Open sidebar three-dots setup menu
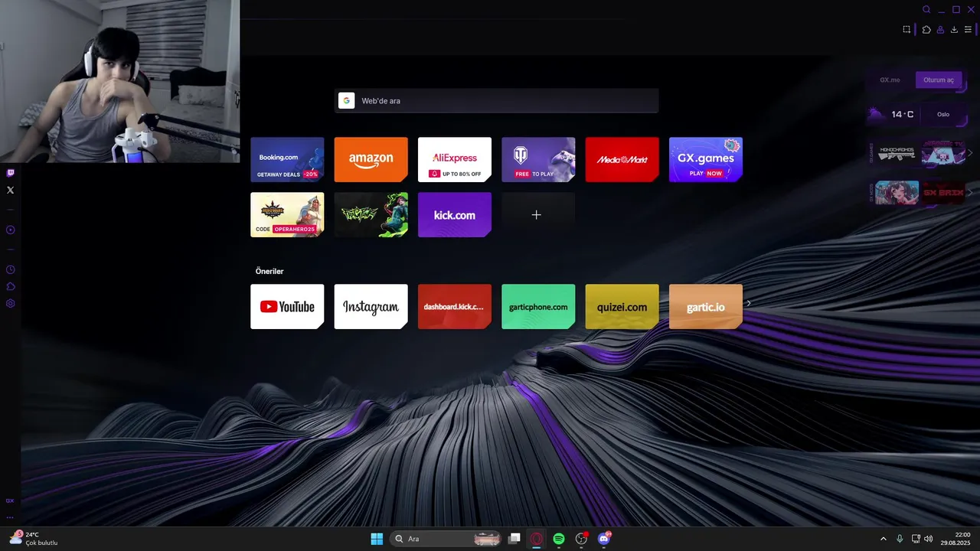Viewport: 980px width, 551px height. tap(10, 517)
